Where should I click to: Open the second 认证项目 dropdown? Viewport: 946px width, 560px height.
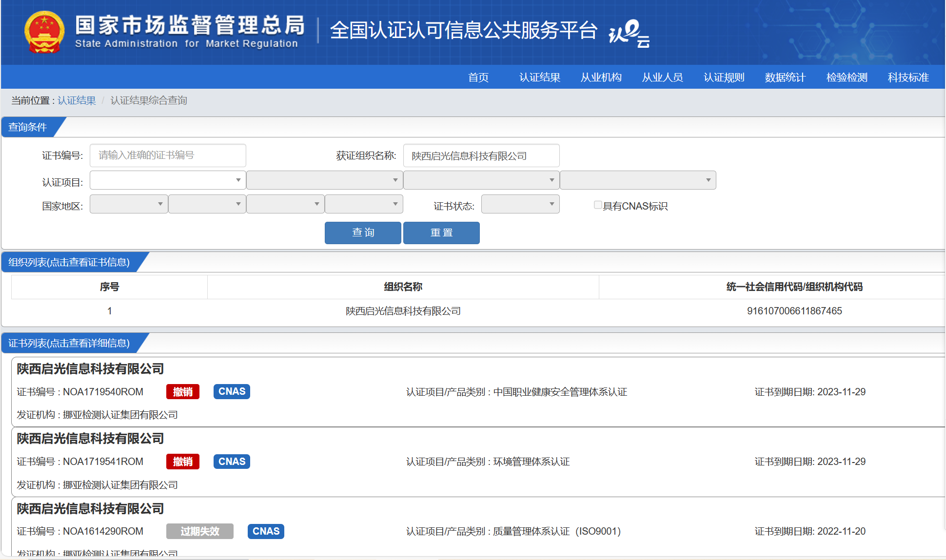325,180
